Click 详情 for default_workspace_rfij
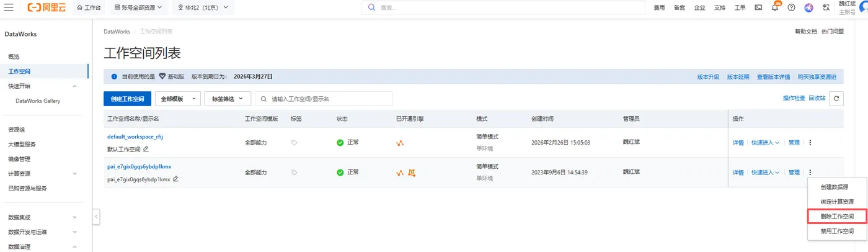The height and width of the screenshot is (252, 868). click(738, 143)
